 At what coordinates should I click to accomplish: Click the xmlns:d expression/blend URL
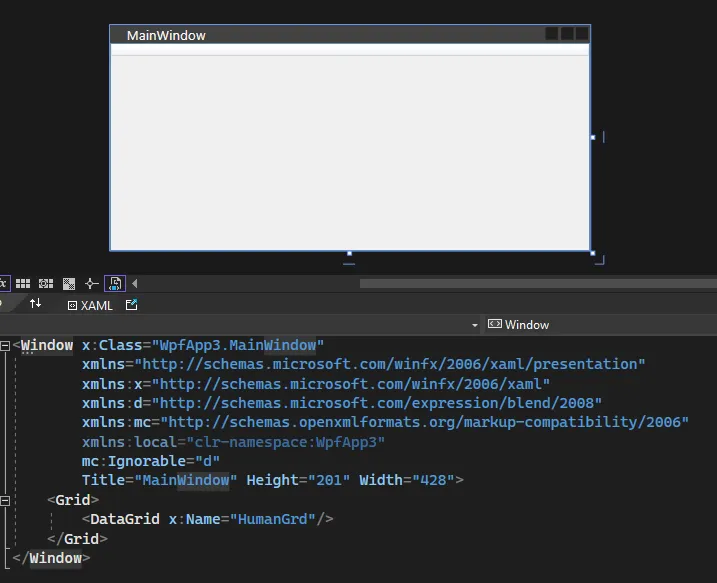[377, 403]
